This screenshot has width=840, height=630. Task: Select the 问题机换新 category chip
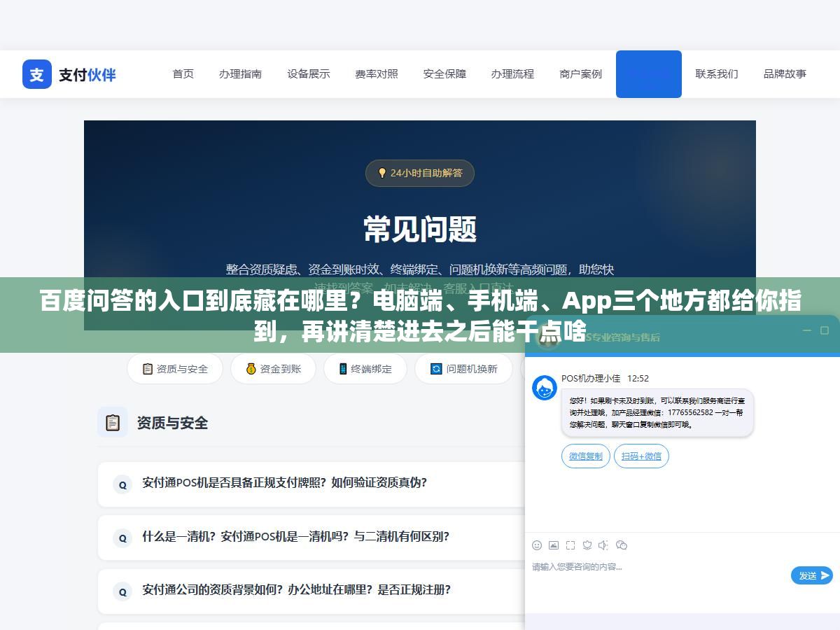coord(465,369)
